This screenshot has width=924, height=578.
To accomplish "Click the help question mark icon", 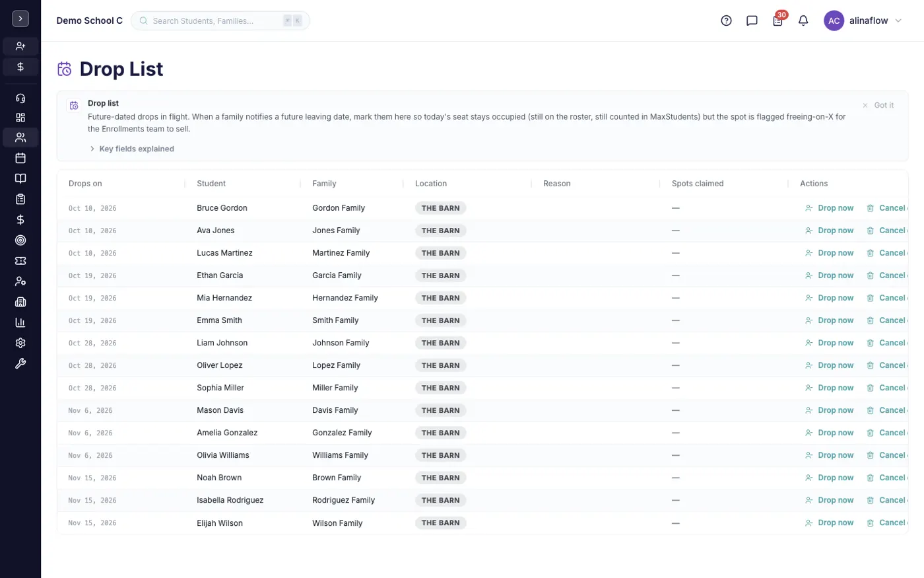I will coord(726,20).
